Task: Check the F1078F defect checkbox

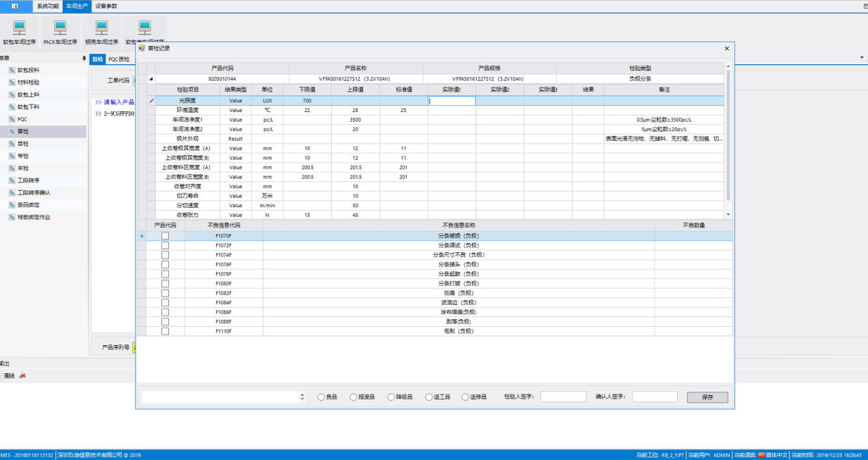Action: click(165, 274)
